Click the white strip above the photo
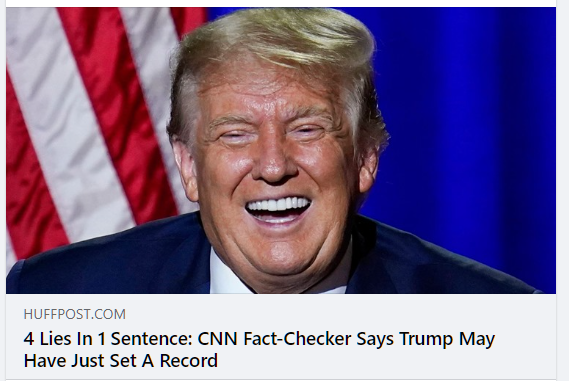The height and width of the screenshot is (381, 569). [281, 3]
